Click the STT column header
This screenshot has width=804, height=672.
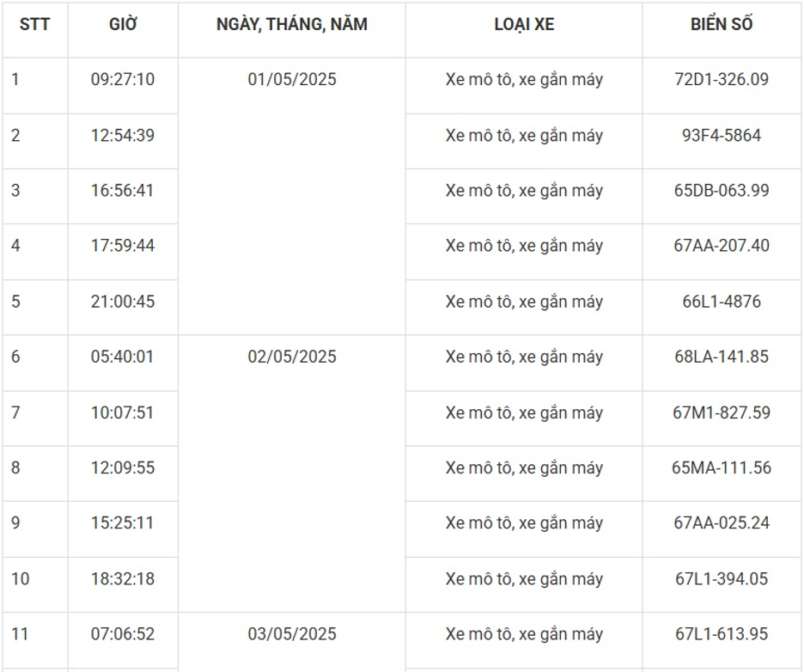(34, 25)
